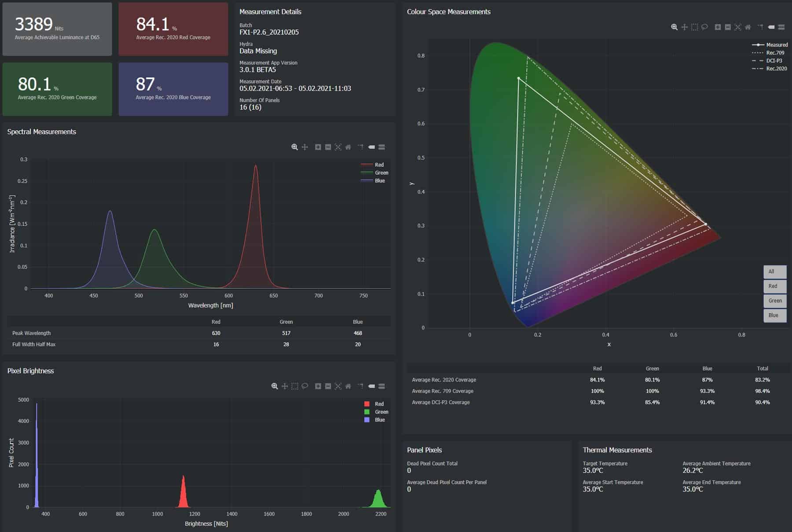Autoscale the Spectral Measurements chart
792x532 pixels.
pyautogui.click(x=338, y=147)
